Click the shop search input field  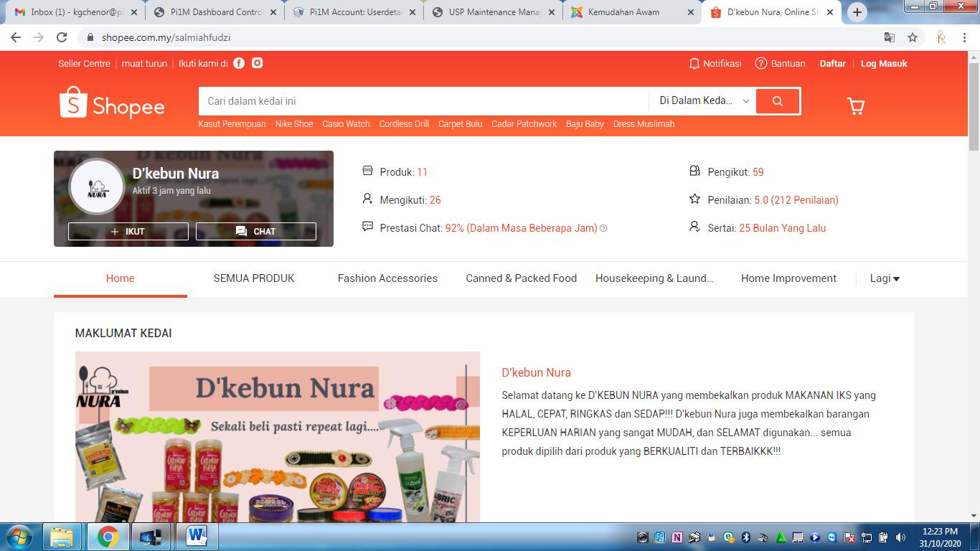click(423, 101)
